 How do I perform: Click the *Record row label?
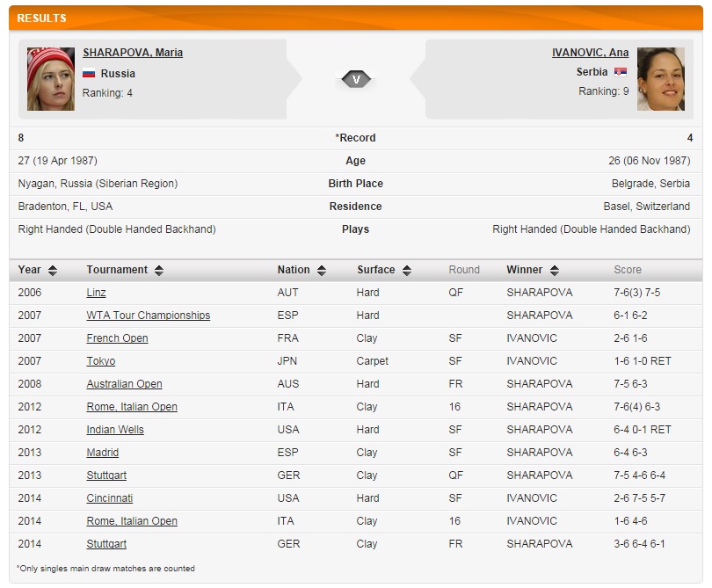(x=355, y=138)
